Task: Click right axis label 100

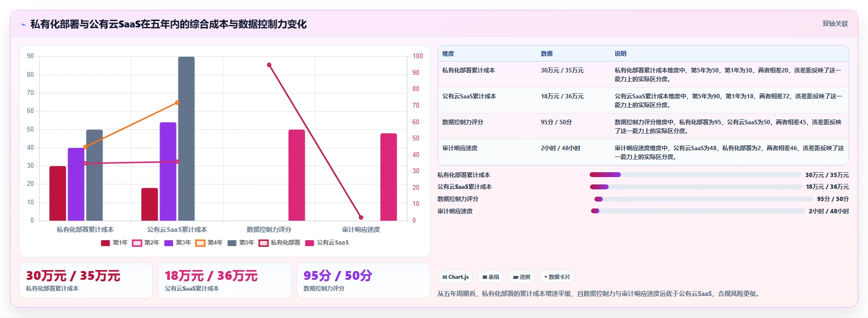Action: point(418,56)
